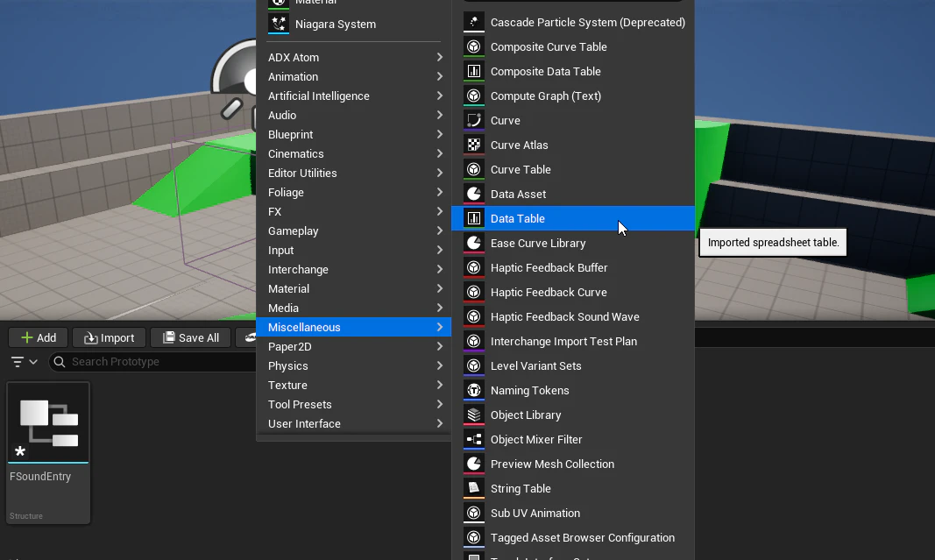Viewport: 935px width, 560px height.
Task: Click the Haptic Feedback Curve icon
Action: 473,292
